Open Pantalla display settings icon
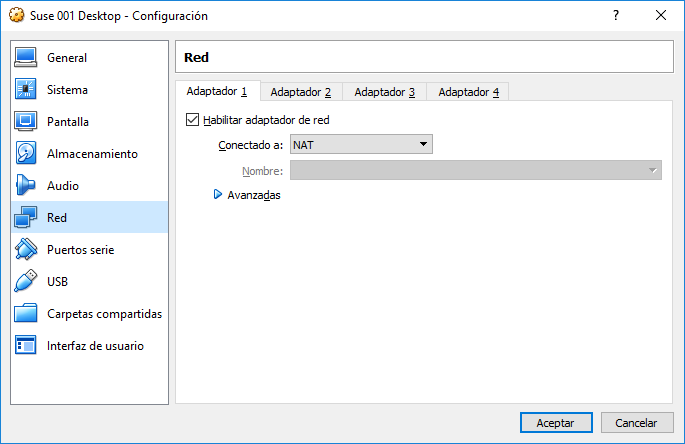This screenshot has width=685, height=444. click(x=26, y=122)
